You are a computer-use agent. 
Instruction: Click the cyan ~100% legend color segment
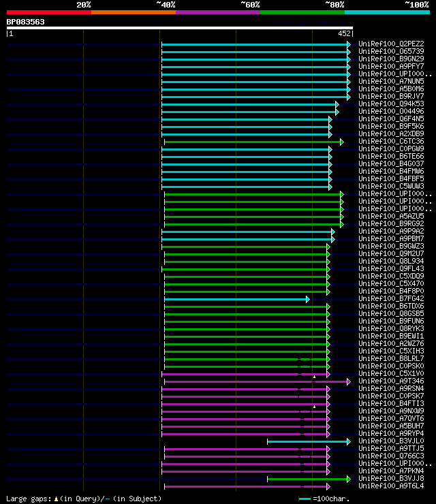coord(387,12)
